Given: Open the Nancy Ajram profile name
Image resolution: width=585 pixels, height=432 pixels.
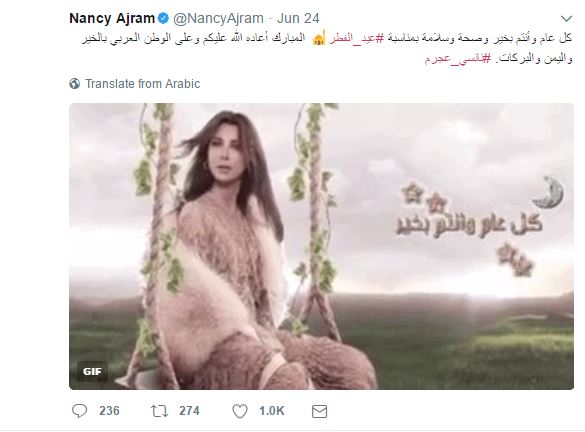Looking at the screenshot, I should pos(112,18).
